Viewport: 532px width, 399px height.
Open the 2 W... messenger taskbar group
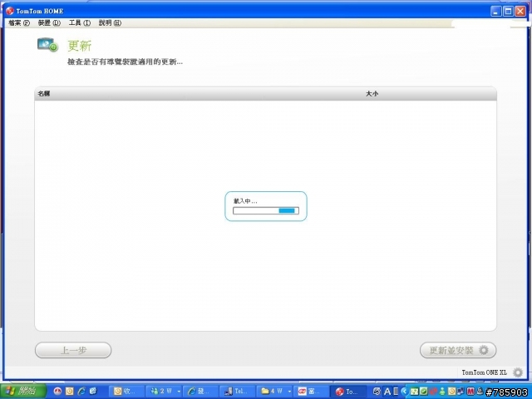165,392
